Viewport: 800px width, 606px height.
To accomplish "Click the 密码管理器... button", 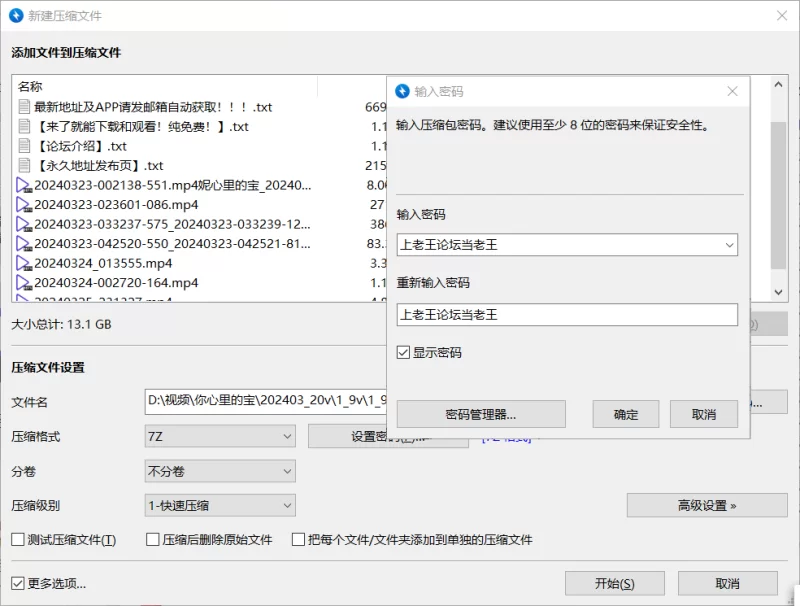I will point(481,414).
